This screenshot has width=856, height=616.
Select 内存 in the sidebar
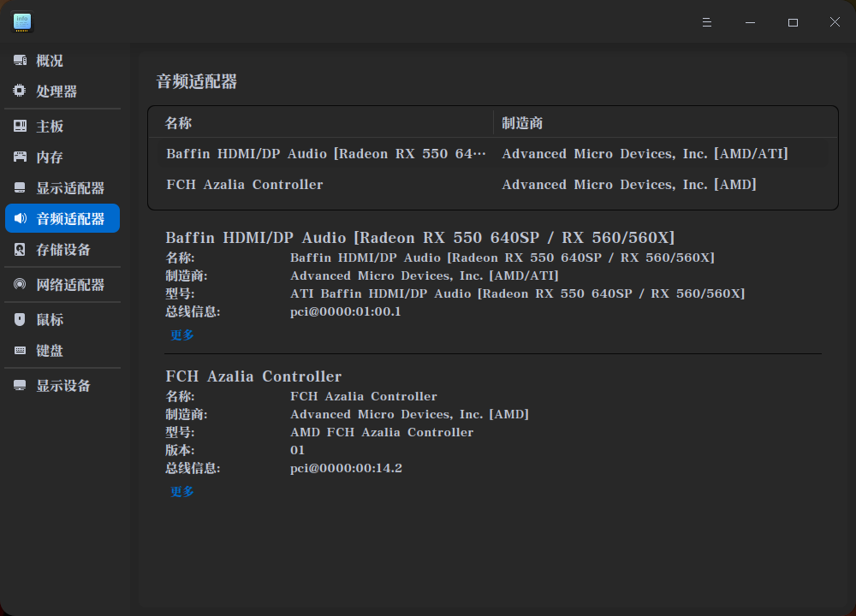click(62, 157)
